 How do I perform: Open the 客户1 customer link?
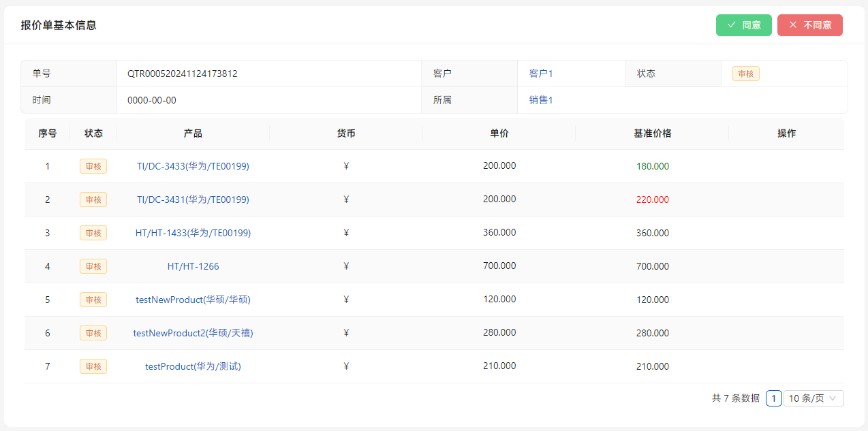541,74
